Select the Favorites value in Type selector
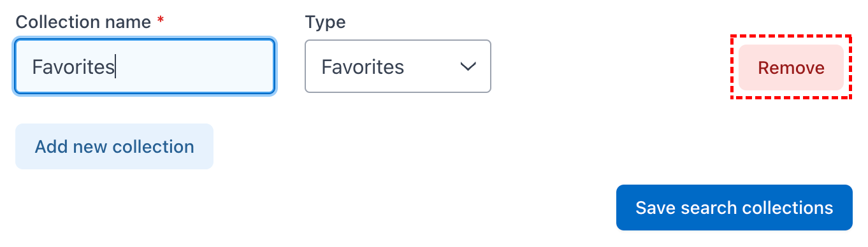Viewport: 868px width, 247px height. click(x=363, y=67)
